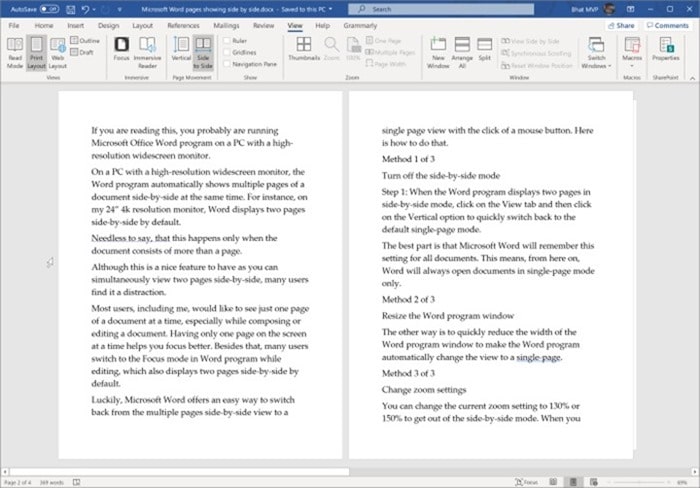Select Vertical page movement
Image resolution: width=700 pixels, height=488 pixels.
pos(181,49)
